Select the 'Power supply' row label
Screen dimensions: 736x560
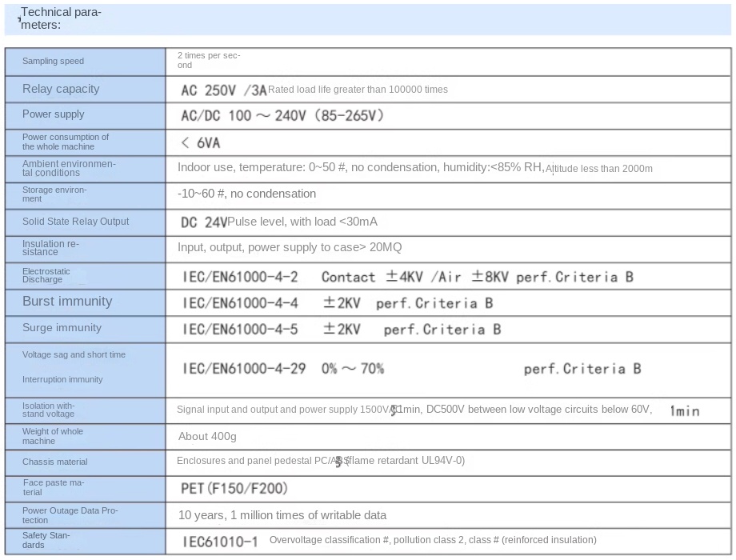(x=53, y=114)
